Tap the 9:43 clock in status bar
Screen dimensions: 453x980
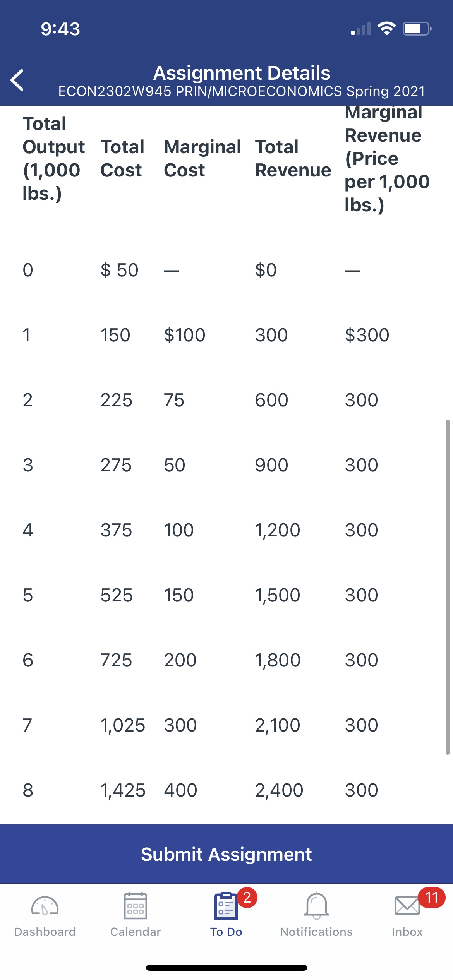(x=60, y=29)
